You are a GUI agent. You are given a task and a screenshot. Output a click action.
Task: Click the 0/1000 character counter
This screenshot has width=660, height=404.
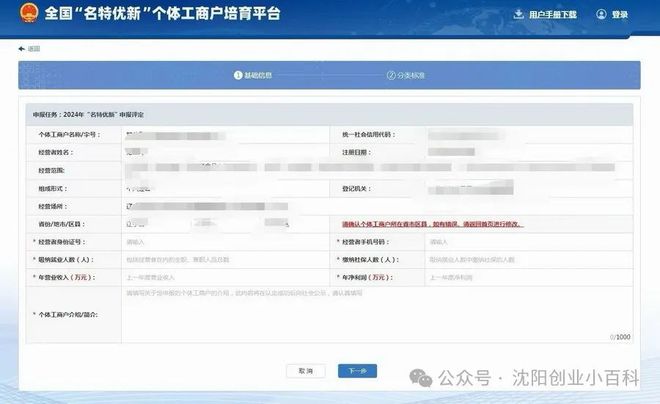tap(620, 337)
